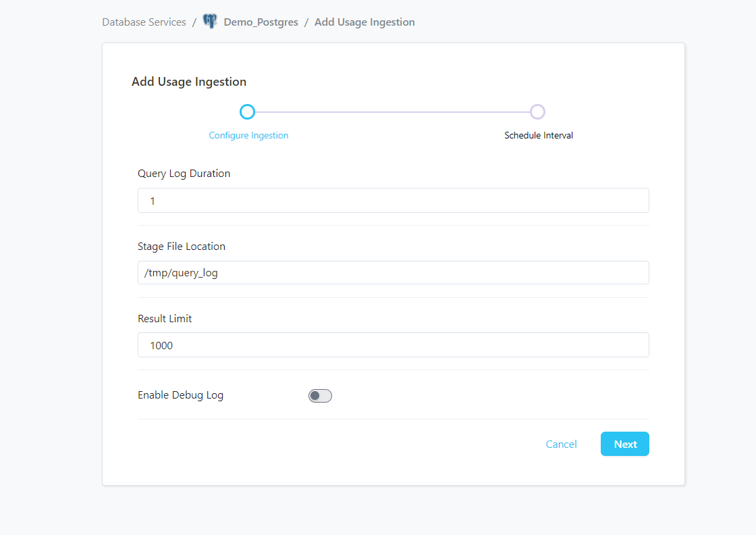Open Database Services breadcrumb link
Viewport: 756px width, 535px height.
[144, 22]
